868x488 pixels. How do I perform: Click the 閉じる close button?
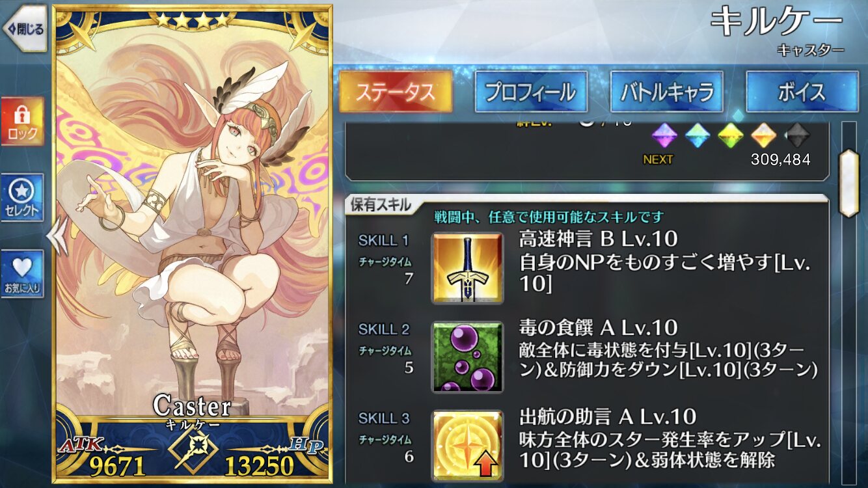(x=25, y=28)
